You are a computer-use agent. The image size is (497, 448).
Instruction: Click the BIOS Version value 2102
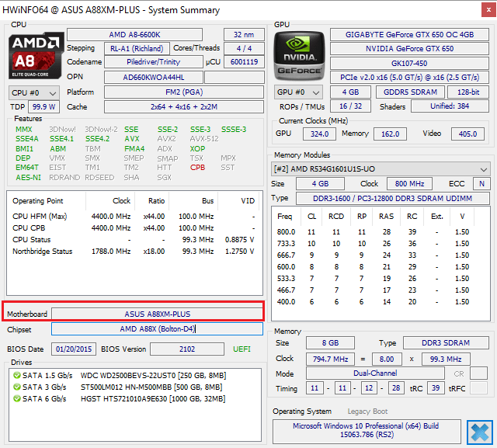coord(187,349)
